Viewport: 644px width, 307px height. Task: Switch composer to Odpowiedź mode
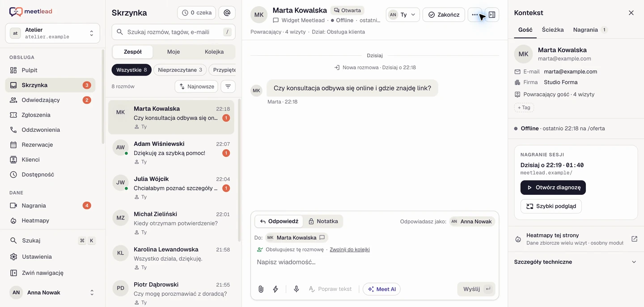coord(279,221)
